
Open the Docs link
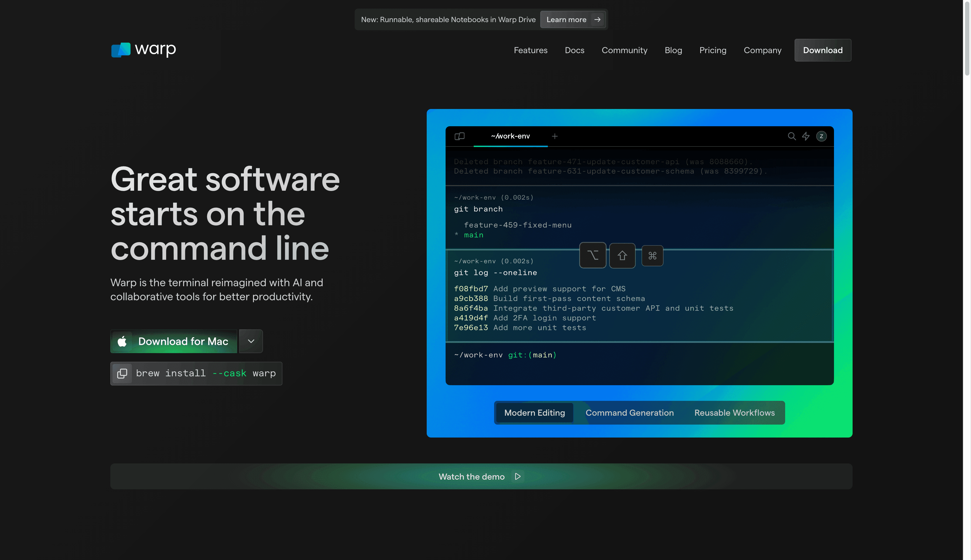574,50
